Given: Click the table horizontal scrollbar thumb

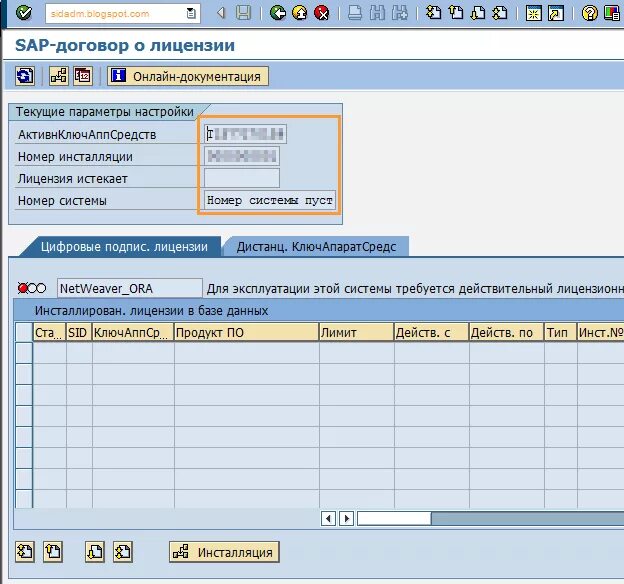Looking at the screenshot, I should pyautogui.click(x=394, y=518).
